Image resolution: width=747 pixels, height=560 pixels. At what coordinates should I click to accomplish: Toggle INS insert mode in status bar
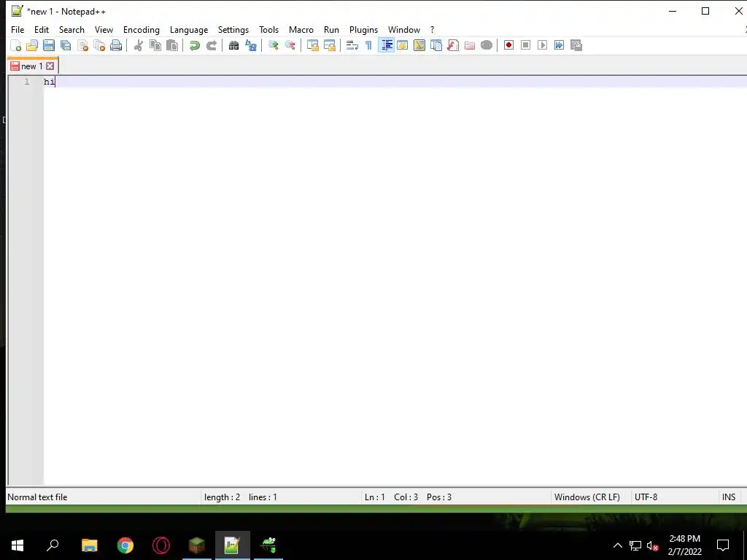coord(729,497)
